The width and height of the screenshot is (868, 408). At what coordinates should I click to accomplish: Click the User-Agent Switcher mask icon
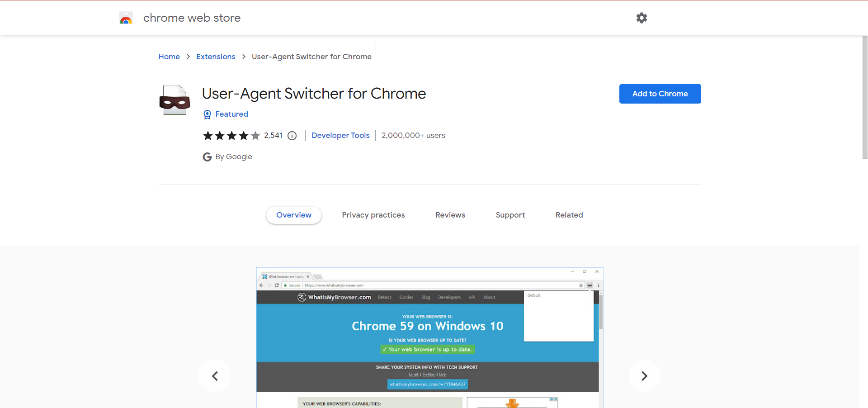(175, 100)
